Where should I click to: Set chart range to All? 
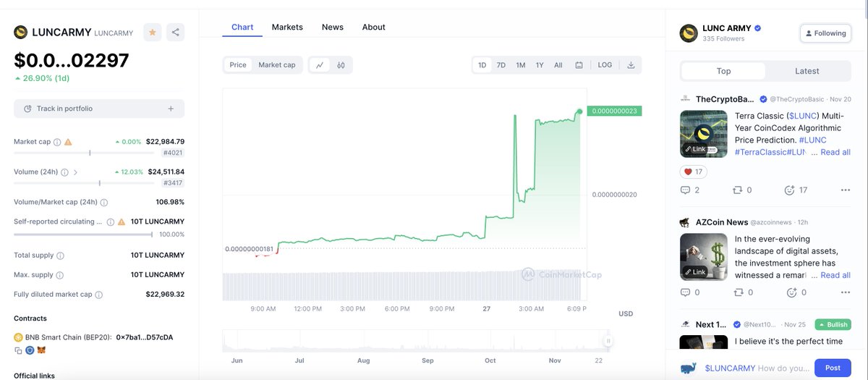click(x=558, y=65)
